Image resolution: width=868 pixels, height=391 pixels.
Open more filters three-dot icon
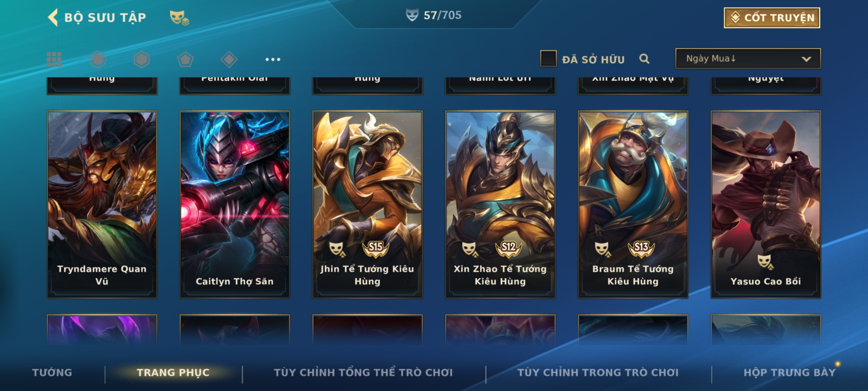click(x=273, y=59)
